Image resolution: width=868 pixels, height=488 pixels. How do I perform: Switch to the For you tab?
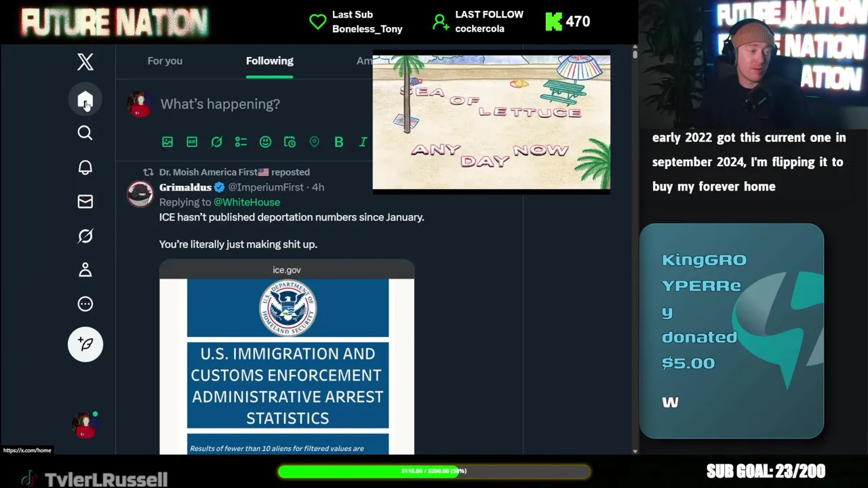point(165,61)
